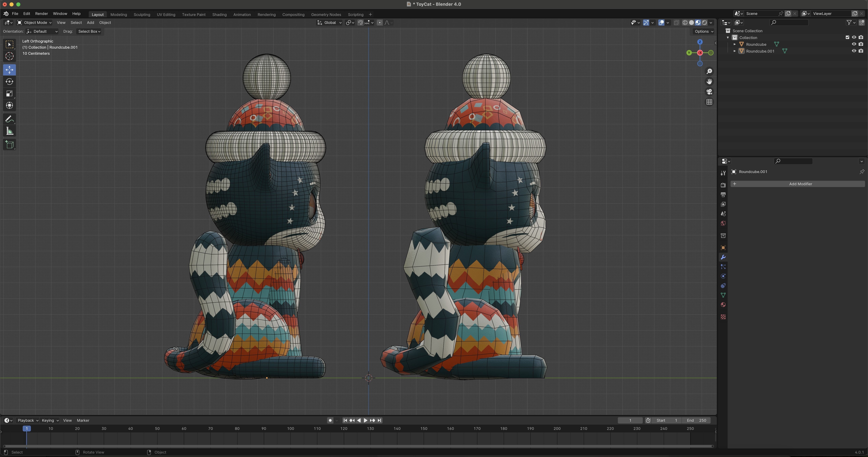
Task: Toggle the camera view icon
Action: point(709,92)
